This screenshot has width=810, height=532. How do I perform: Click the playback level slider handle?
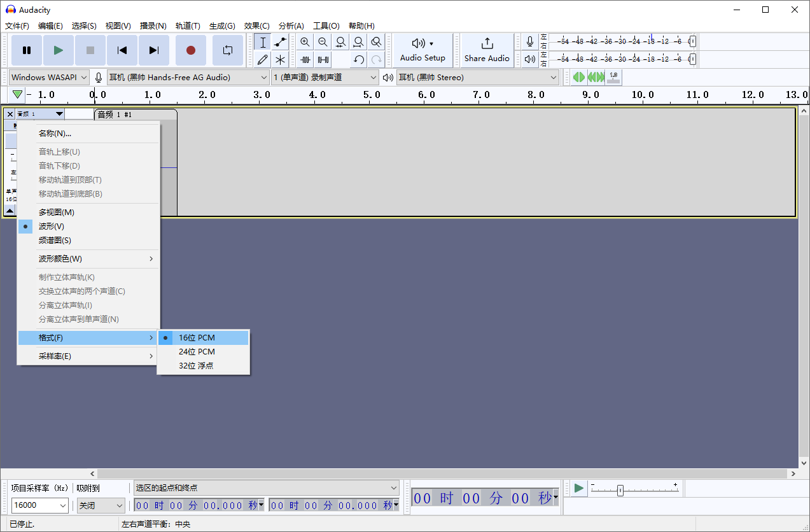click(692, 59)
